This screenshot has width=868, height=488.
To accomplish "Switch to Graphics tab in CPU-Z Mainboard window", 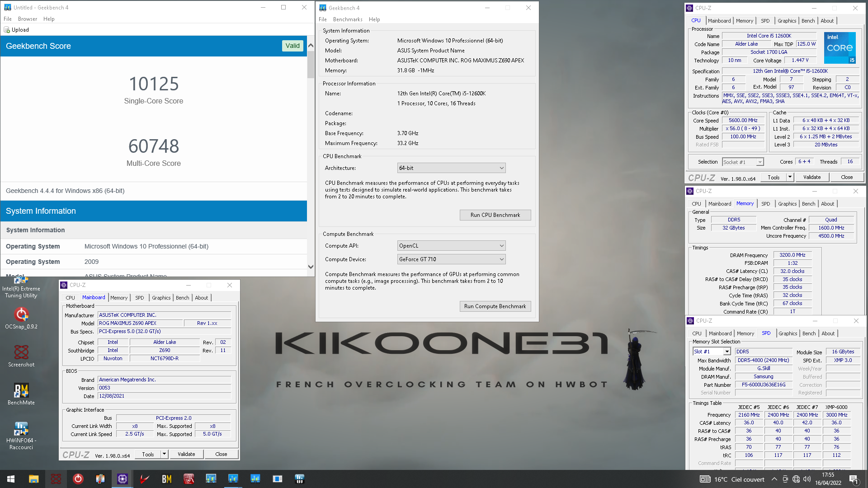I will tap(161, 298).
